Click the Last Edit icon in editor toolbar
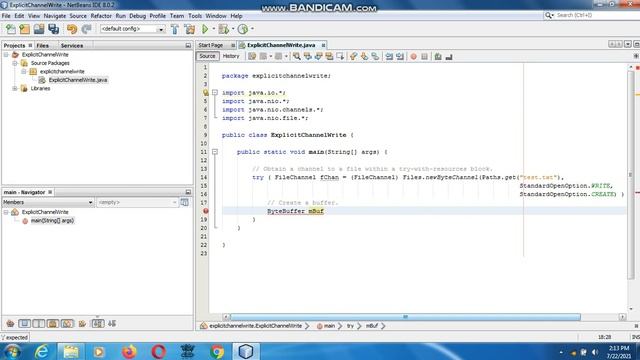 pyautogui.click(x=252, y=56)
